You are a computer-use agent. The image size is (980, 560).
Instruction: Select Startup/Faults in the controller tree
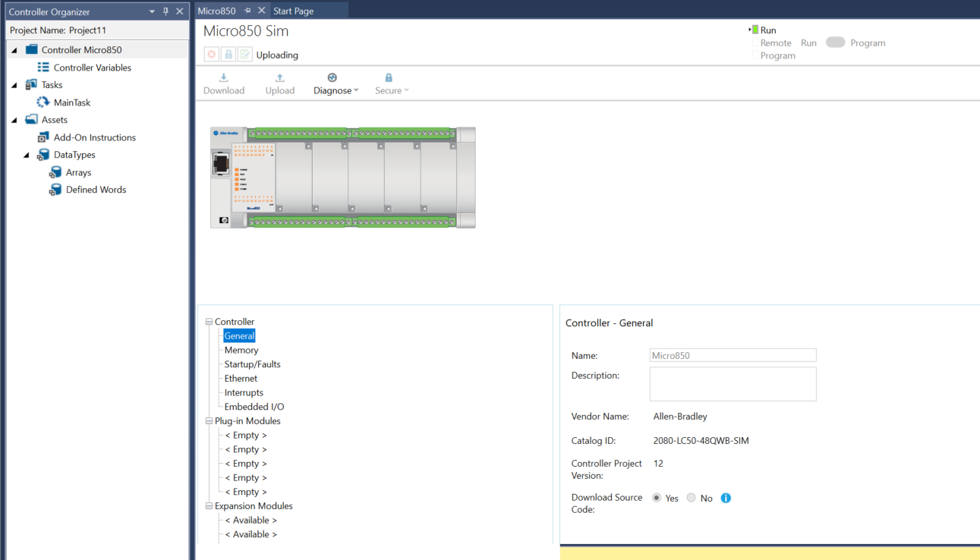[253, 364]
